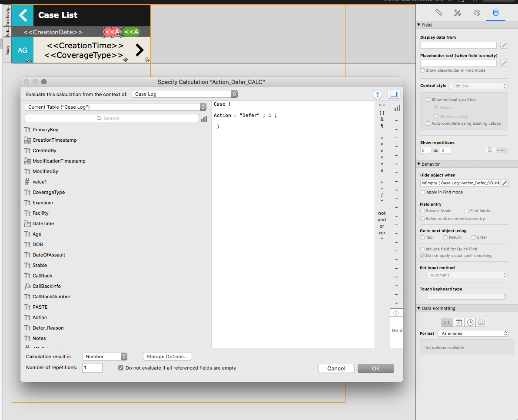Open the Data tab in the Inspector

coord(495,13)
